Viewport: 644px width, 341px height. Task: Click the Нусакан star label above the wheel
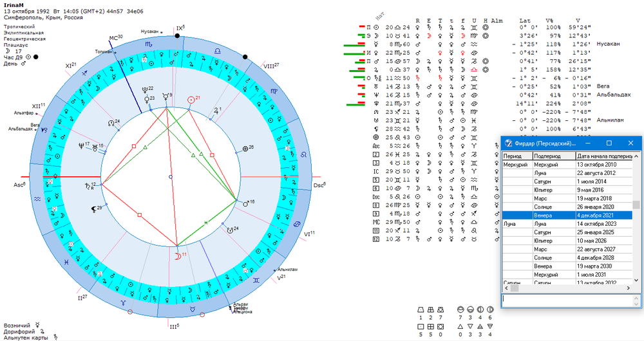pos(151,31)
